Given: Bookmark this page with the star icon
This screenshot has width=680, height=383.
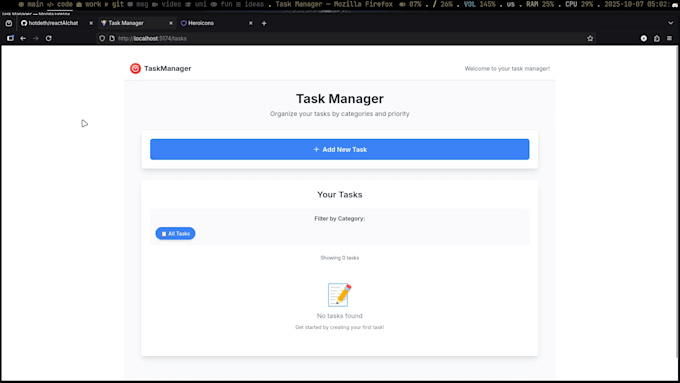Looking at the screenshot, I should click(x=590, y=38).
